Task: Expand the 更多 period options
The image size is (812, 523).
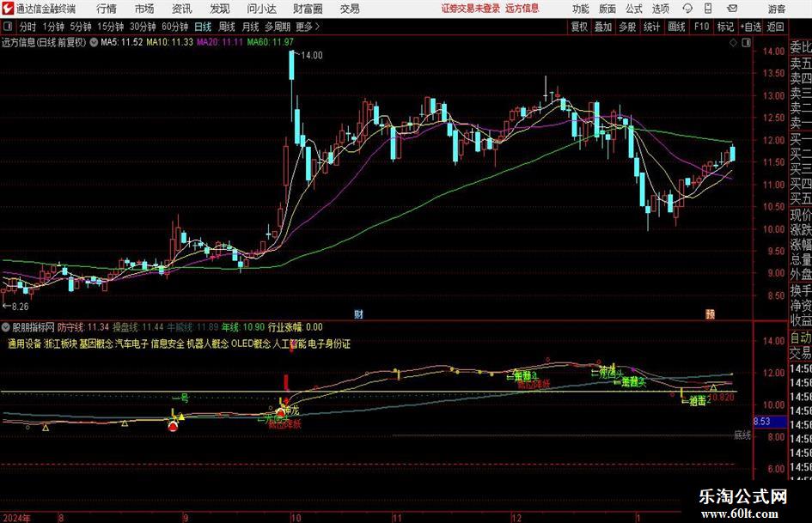Action: 308,27
